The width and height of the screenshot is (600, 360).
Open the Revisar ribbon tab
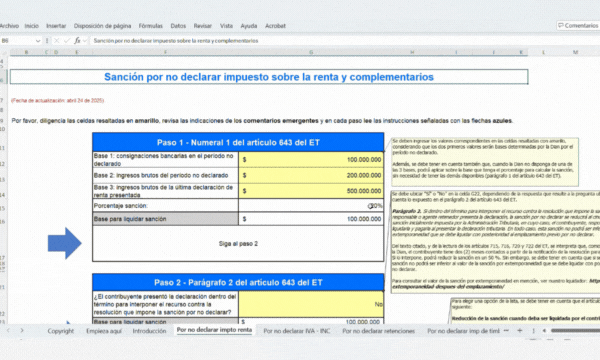(x=203, y=26)
